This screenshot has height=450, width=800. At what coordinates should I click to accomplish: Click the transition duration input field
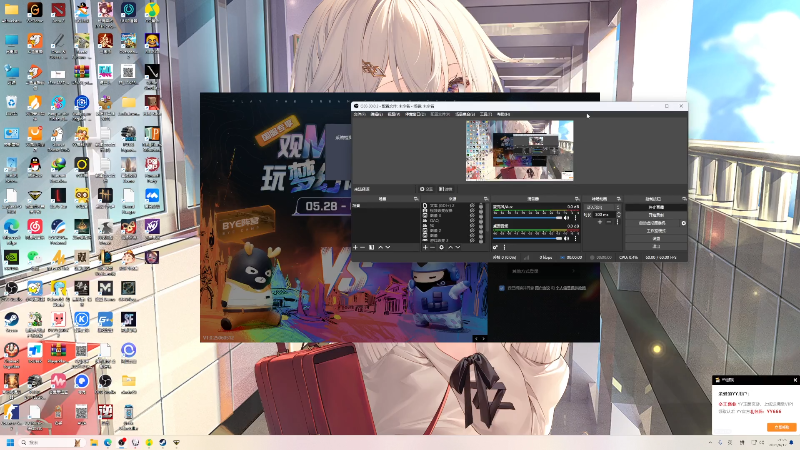(x=605, y=214)
